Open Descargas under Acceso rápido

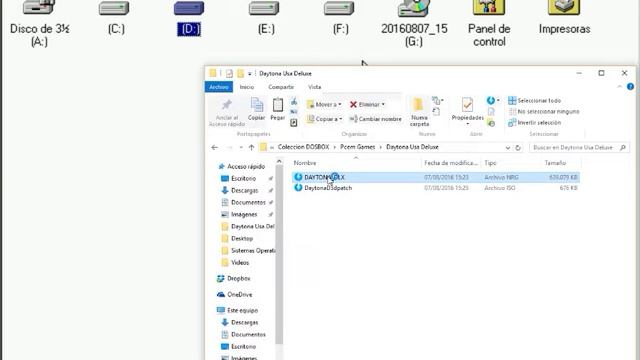(x=244, y=190)
